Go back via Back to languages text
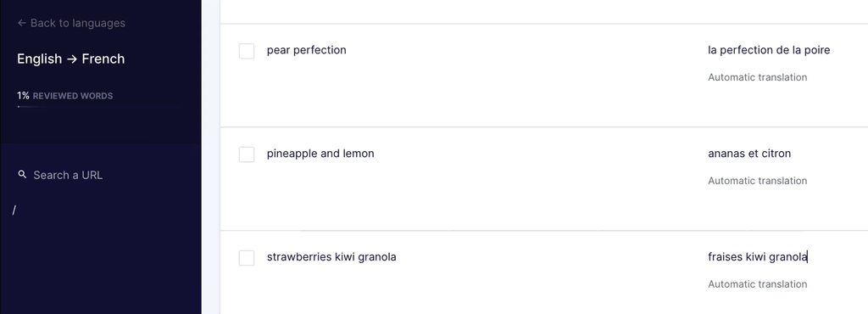 click(x=77, y=23)
